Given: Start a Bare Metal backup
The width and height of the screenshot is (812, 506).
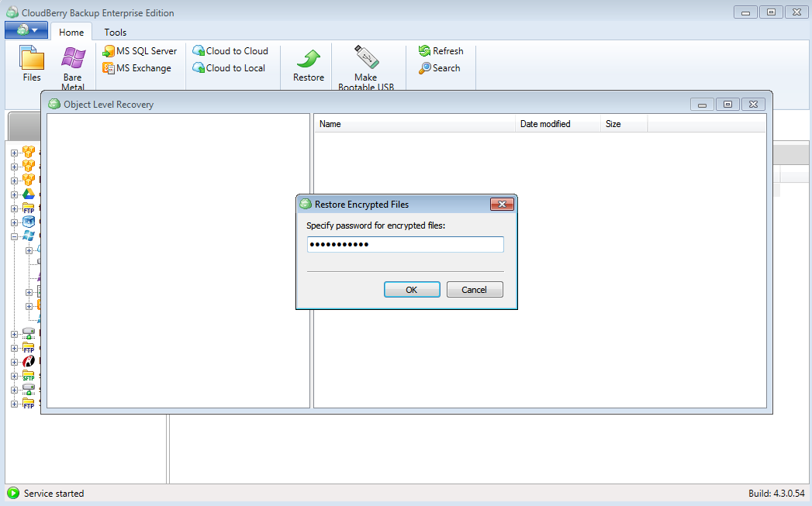Looking at the screenshot, I should pyautogui.click(x=72, y=67).
